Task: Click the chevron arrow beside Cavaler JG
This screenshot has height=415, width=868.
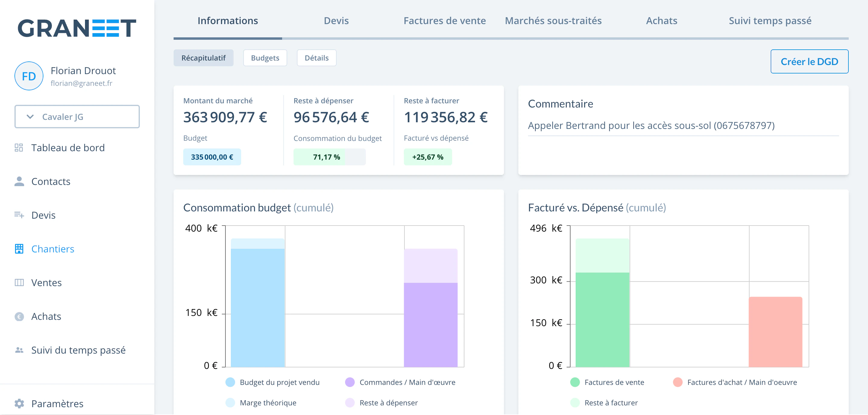Action: point(30,117)
